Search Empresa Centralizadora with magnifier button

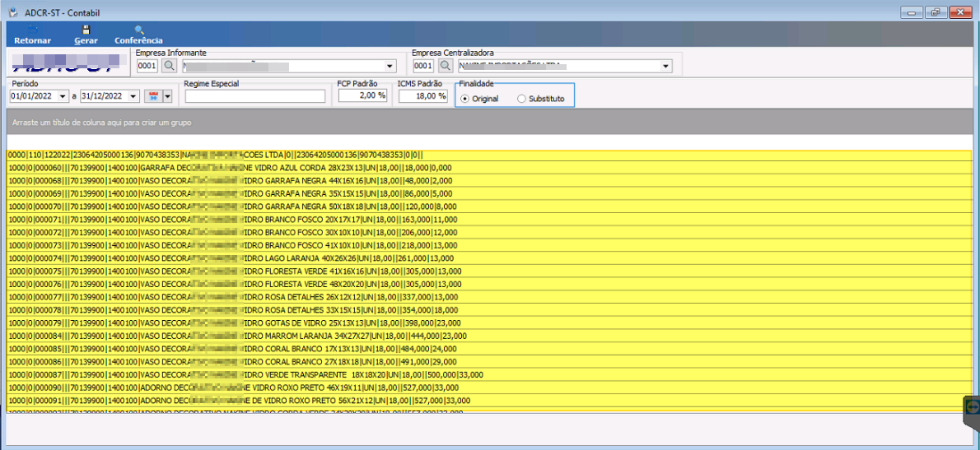pos(446,66)
